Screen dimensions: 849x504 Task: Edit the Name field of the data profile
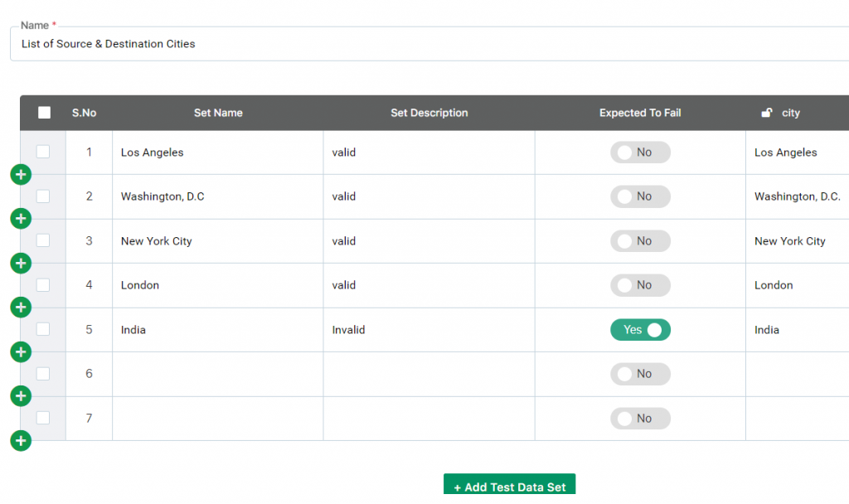click(429, 44)
